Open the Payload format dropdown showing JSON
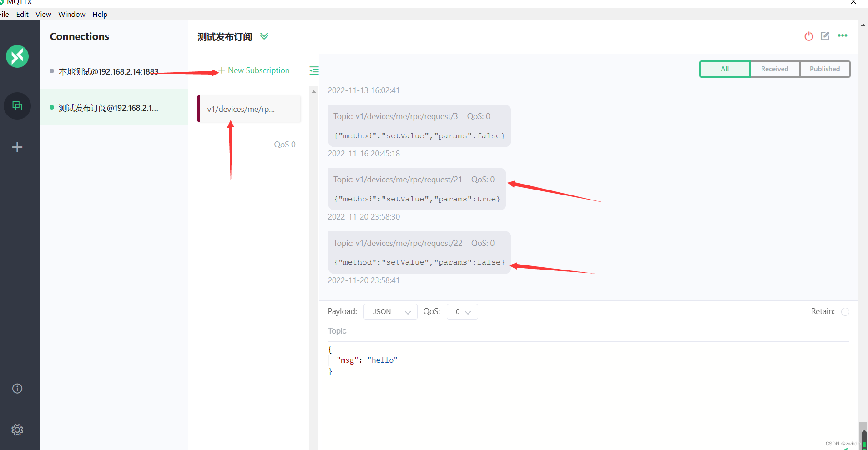This screenshot has width=868, height=450. (390, 311)
